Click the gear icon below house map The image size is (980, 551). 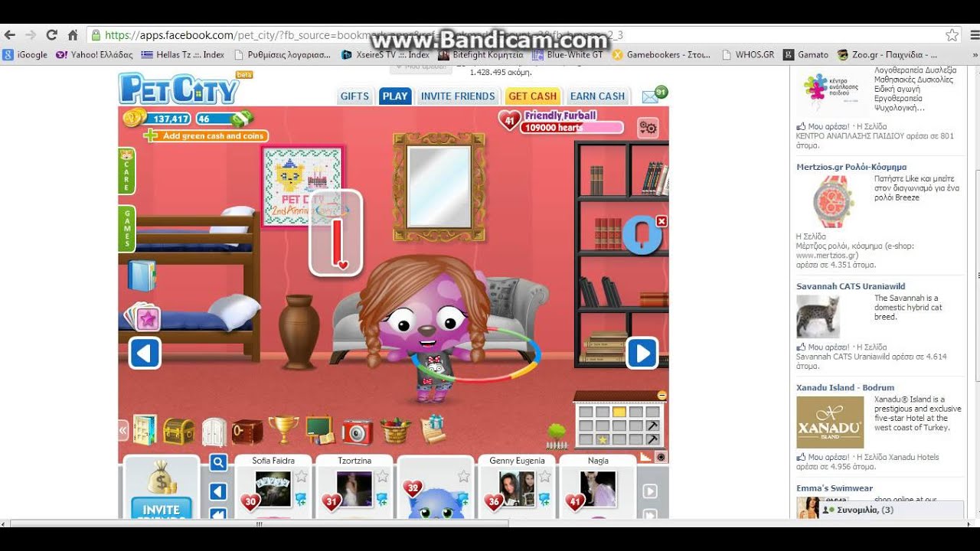pos(661,457)
